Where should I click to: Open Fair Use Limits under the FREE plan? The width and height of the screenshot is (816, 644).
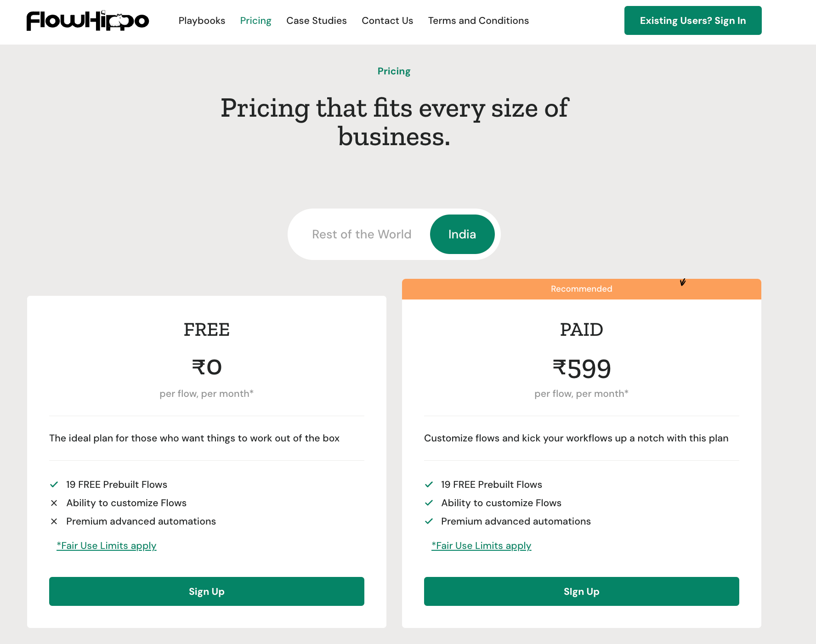click(106, 545)
